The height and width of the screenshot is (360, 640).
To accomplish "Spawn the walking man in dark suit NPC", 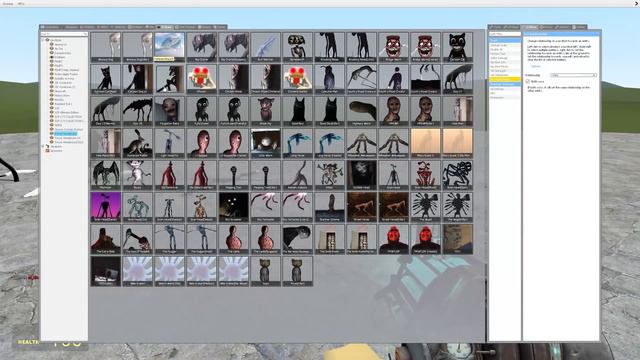I will tap(393, 79).
